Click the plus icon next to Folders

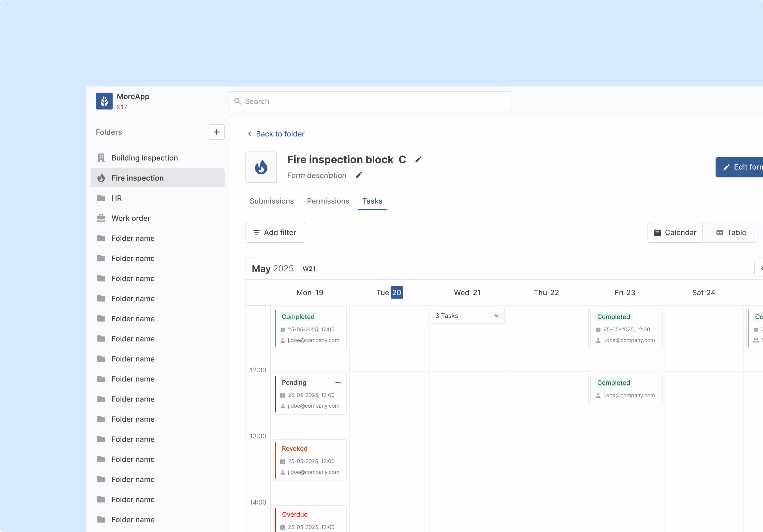click(216, 132)
